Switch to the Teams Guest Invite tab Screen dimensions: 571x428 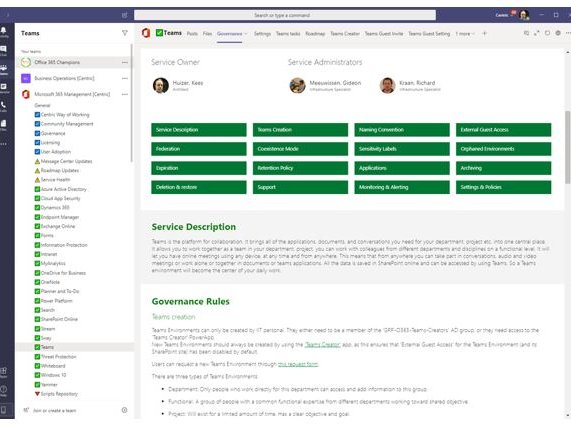pos(384,34)
